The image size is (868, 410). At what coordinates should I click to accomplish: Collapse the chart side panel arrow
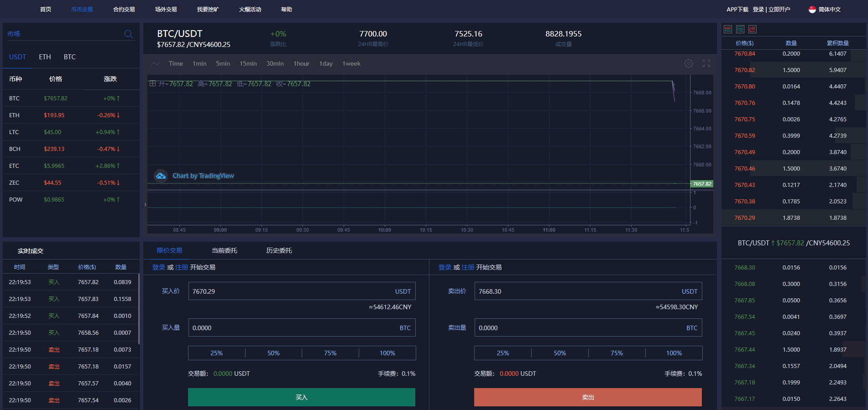pos(145,204)
